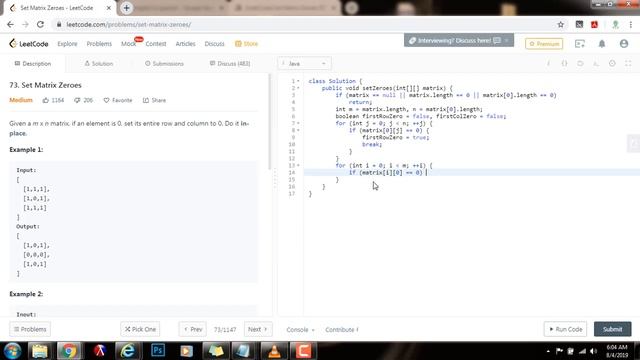Open the Store link
The height and width of the screenshot is (360, 640).
pos(247,44)
